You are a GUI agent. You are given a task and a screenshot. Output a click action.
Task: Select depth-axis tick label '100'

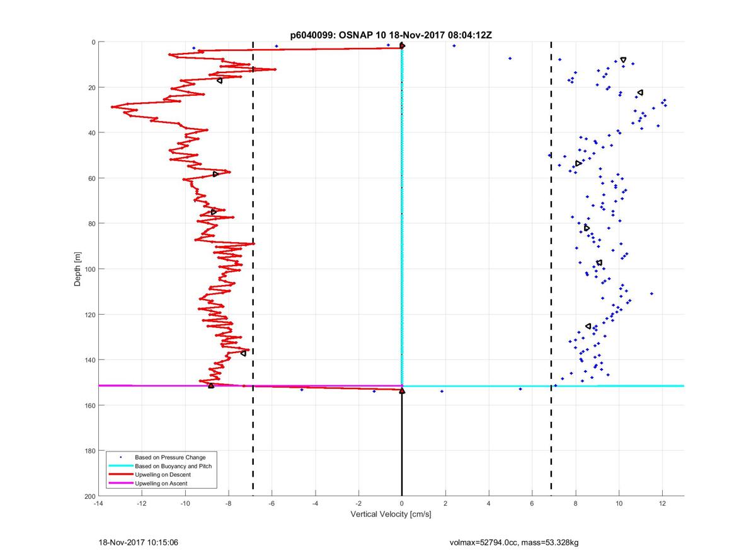[x=89, y=269]
